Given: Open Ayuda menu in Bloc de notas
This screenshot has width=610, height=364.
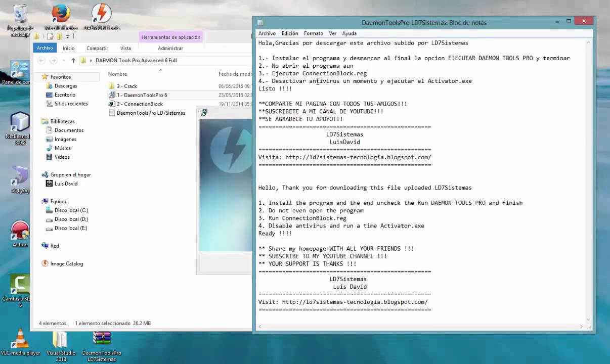Looking at the screenshot, I should [x=349, y=33].
